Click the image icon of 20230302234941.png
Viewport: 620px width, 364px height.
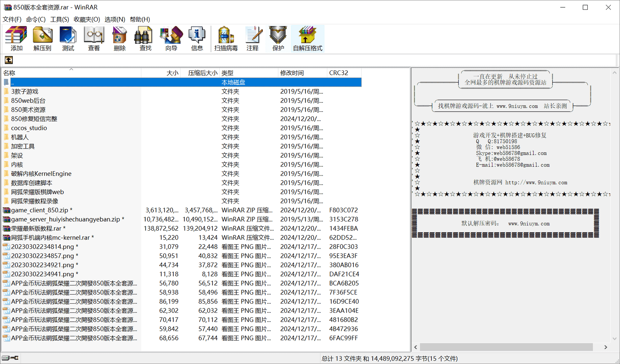[x=6, y=274]
